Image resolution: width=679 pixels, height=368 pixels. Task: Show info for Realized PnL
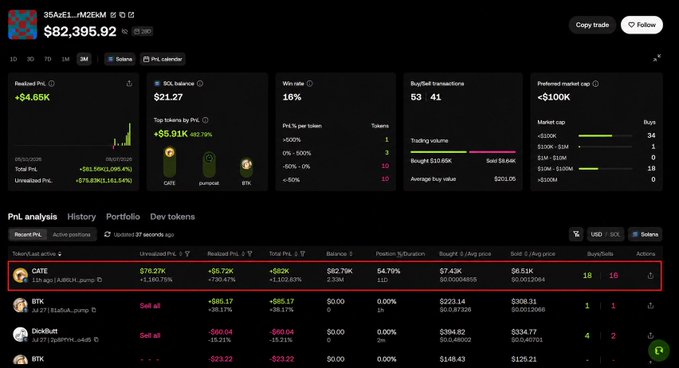pos(52,84)
